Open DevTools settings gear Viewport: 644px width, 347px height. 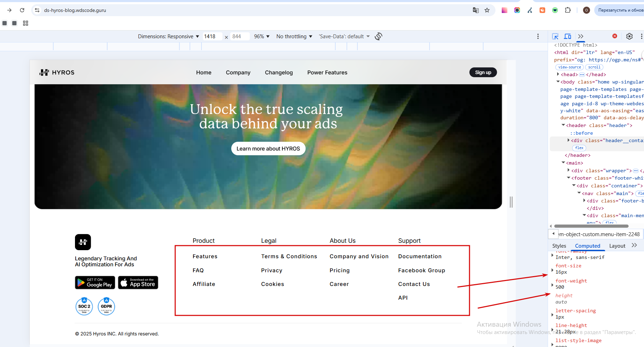[629, 36]
